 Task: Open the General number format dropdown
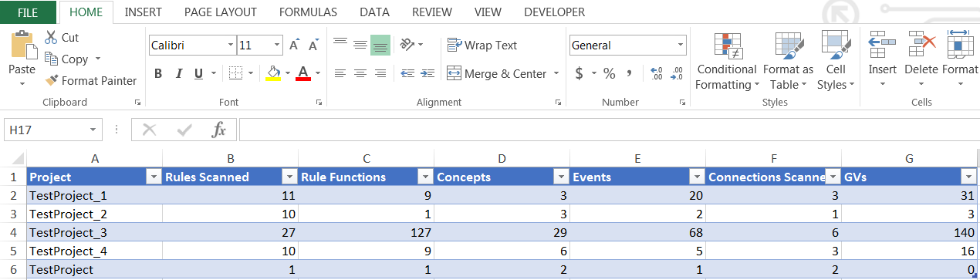coord(680,46)
